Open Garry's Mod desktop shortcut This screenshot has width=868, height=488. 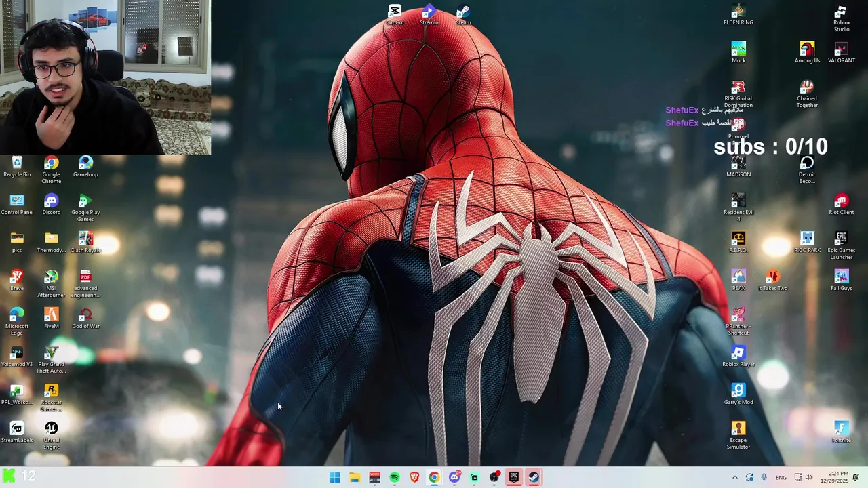coord(738,394)
